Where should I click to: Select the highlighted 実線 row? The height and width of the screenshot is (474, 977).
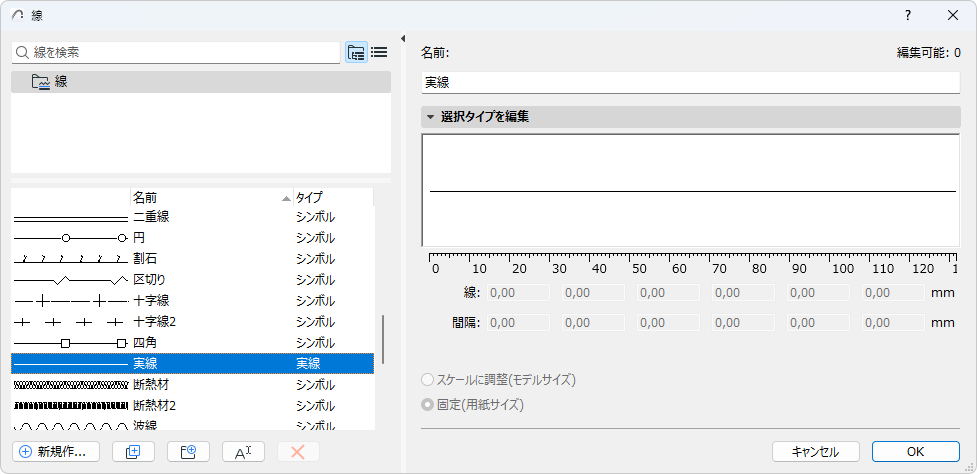193,364
